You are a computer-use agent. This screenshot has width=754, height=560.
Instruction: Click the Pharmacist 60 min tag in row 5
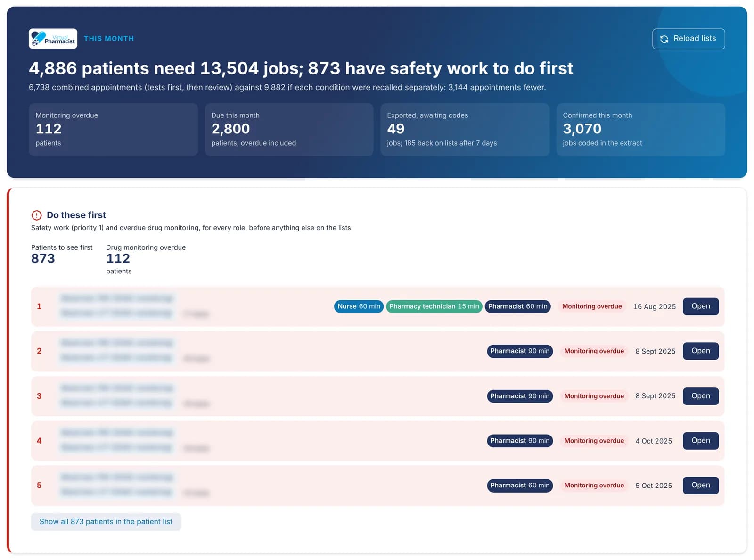tap(520, 486)
